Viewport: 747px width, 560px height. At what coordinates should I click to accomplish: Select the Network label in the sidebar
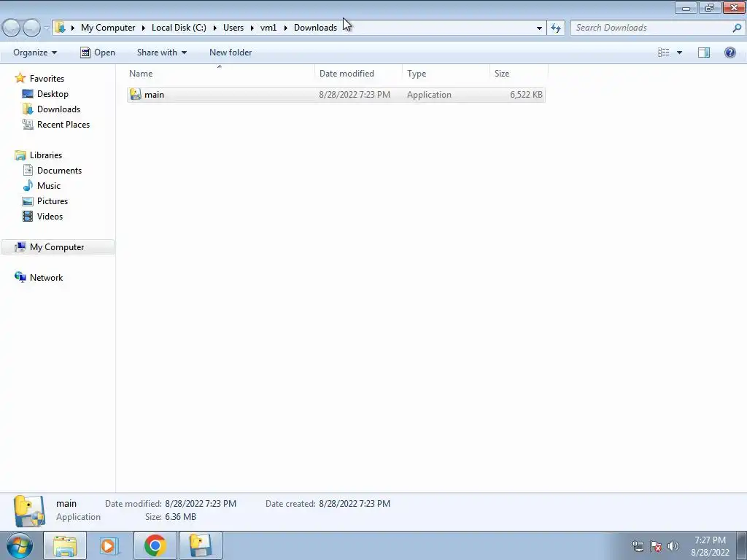(46, 277)
